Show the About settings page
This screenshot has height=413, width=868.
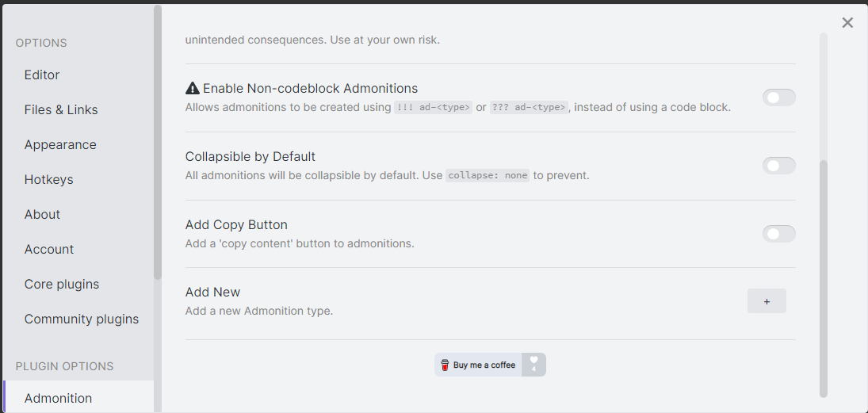(x=42, y=215)
